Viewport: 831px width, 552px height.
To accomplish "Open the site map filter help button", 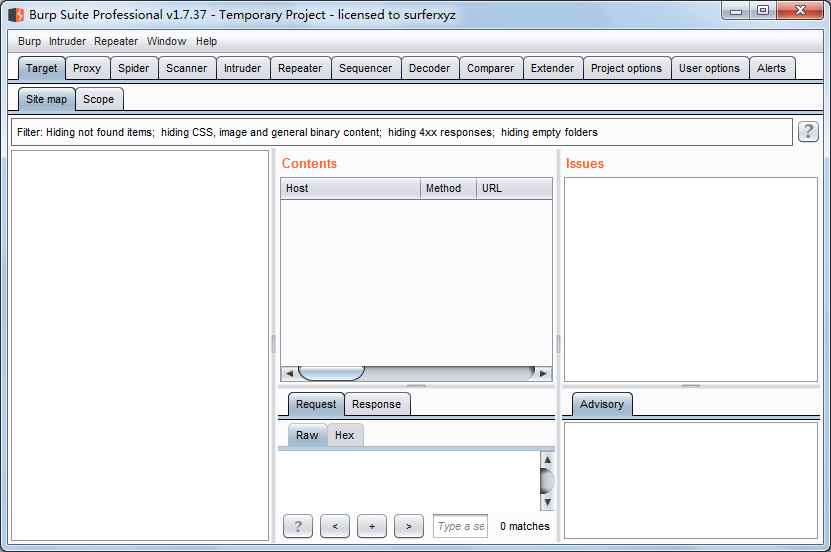I will (808, 131).
